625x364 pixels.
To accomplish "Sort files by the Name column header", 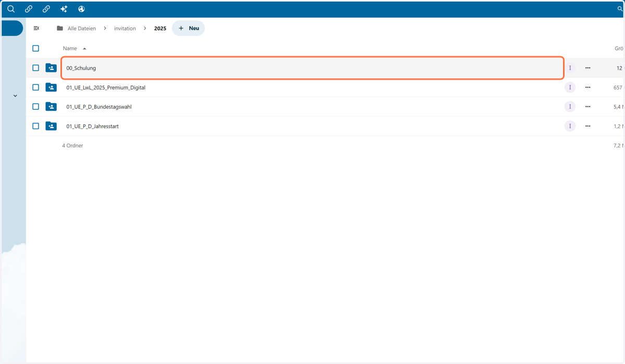I will (70, 48).
